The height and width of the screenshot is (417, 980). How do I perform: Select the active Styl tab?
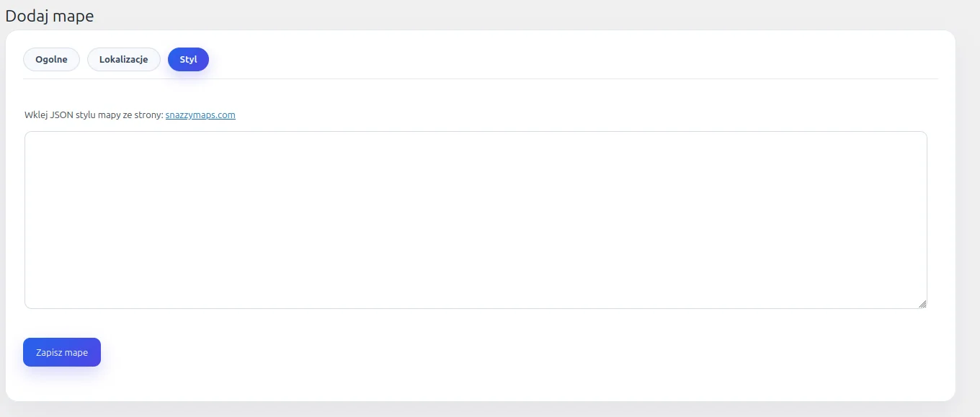188,60
